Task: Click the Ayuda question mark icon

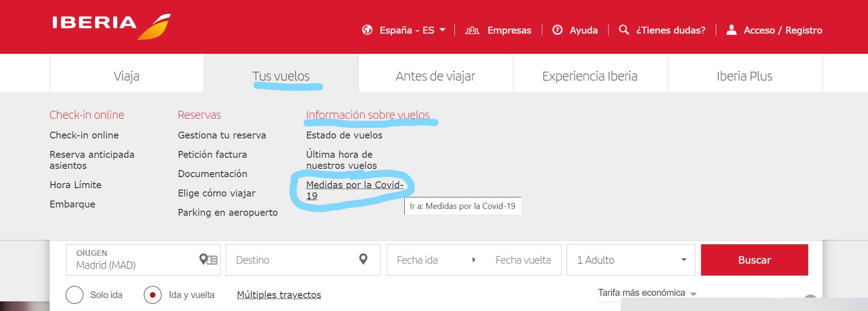Action: click(557, 30)
